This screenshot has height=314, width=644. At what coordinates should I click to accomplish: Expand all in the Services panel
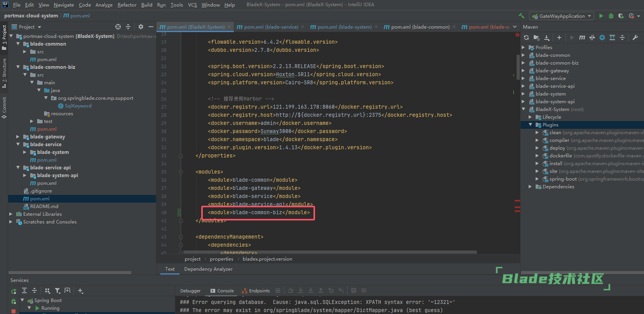coord(24,290)
